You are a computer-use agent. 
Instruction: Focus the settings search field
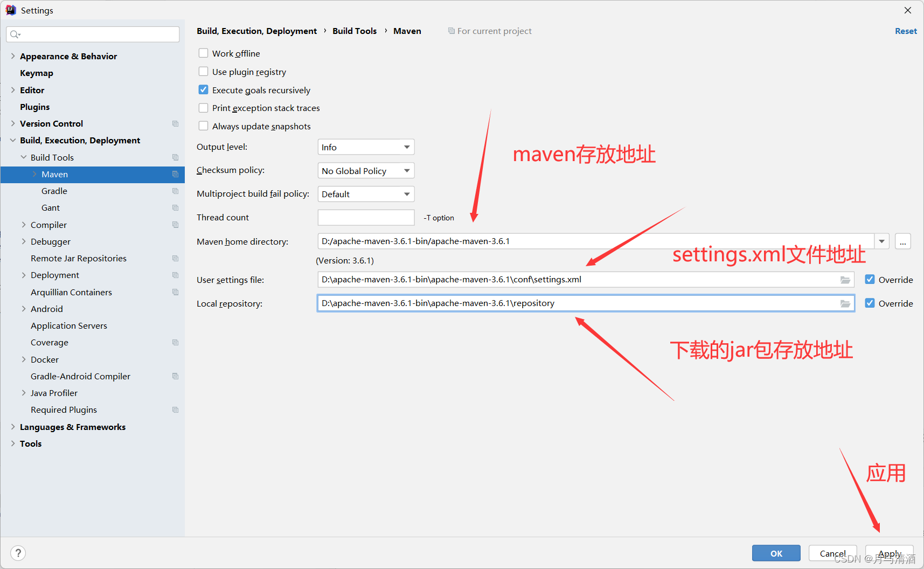pos(93,34)
